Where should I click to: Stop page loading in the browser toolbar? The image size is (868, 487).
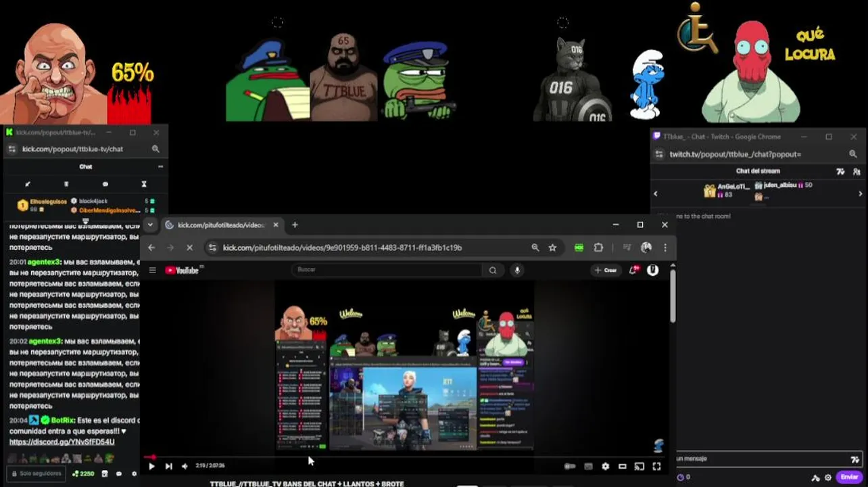(x=189, y=248)
